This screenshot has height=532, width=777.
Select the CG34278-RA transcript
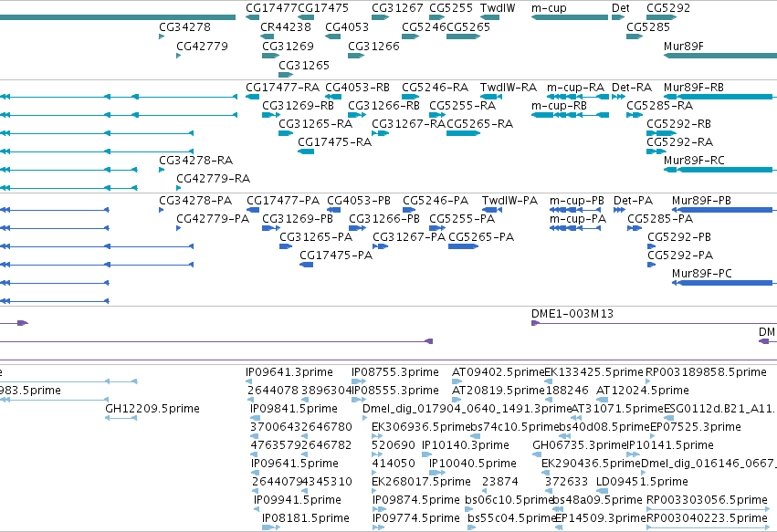tap(162, 170)
